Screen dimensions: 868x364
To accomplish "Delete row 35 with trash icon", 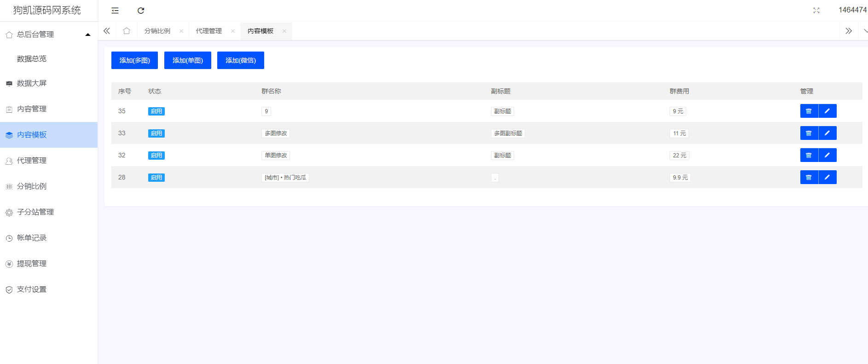I will click(x=809, y=111).
